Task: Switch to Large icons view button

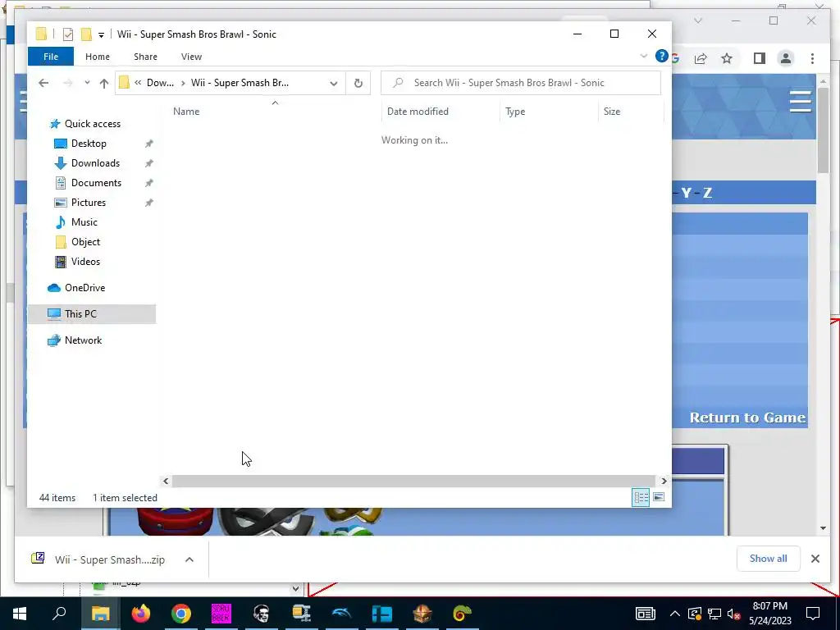Action: click(x=659, y=498)
